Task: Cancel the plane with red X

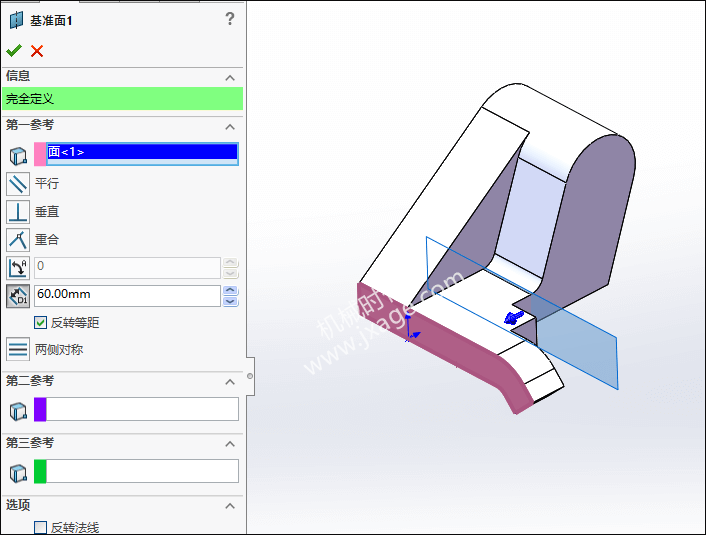Action: click(x=37, y=51)
